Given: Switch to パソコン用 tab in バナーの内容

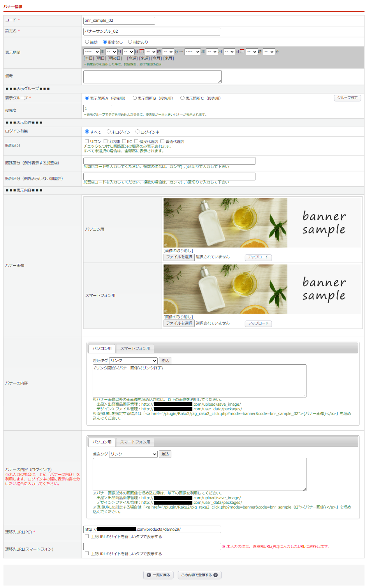Looking at the screenshot, I should pyautogui.click(x=102, y=348).
